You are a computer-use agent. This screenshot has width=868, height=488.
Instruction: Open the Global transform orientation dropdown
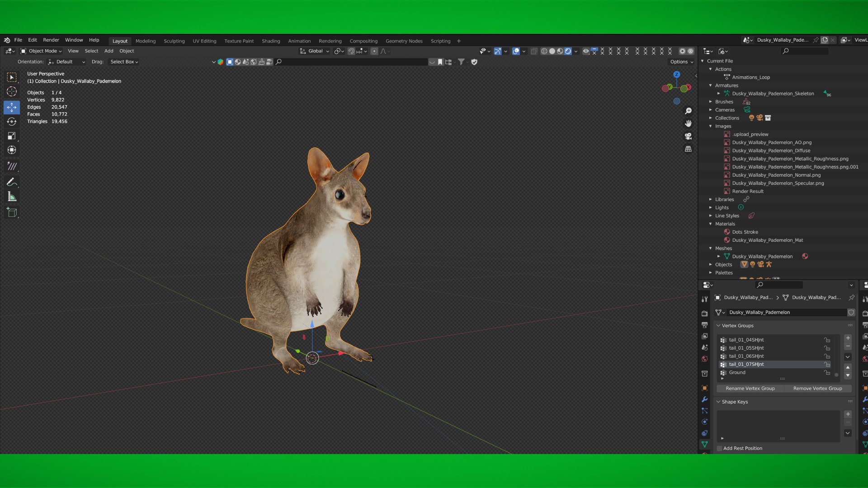pyautogui.click(x=315, y=51)
